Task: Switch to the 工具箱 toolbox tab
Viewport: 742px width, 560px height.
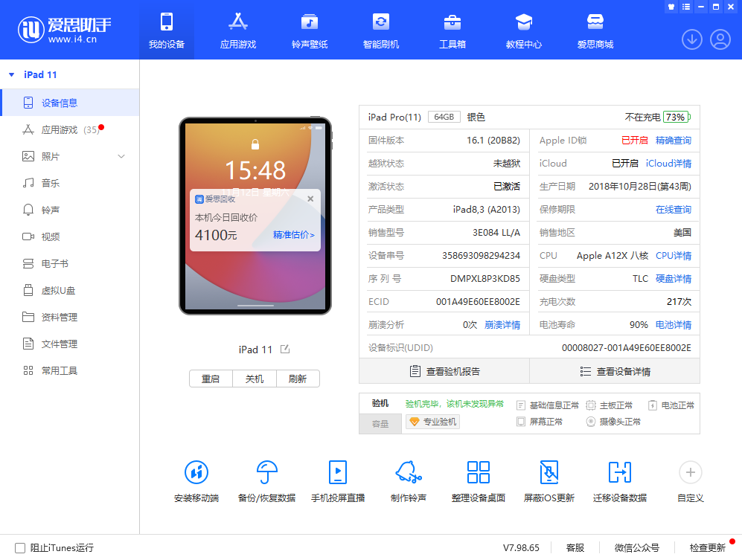Action: pyautogui.click(x=452, y=30)
